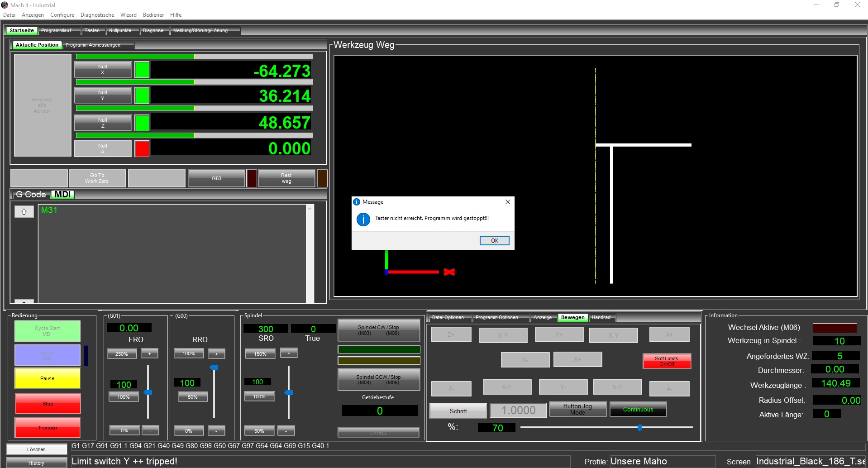Click the red A axis status indicator
This screenshot has height=468, width=868.
142,149
